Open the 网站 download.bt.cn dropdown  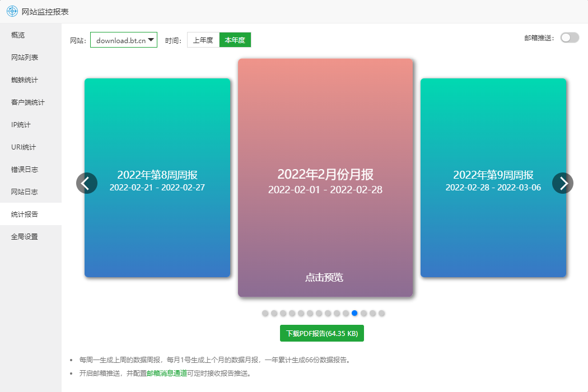pos(124,40)
